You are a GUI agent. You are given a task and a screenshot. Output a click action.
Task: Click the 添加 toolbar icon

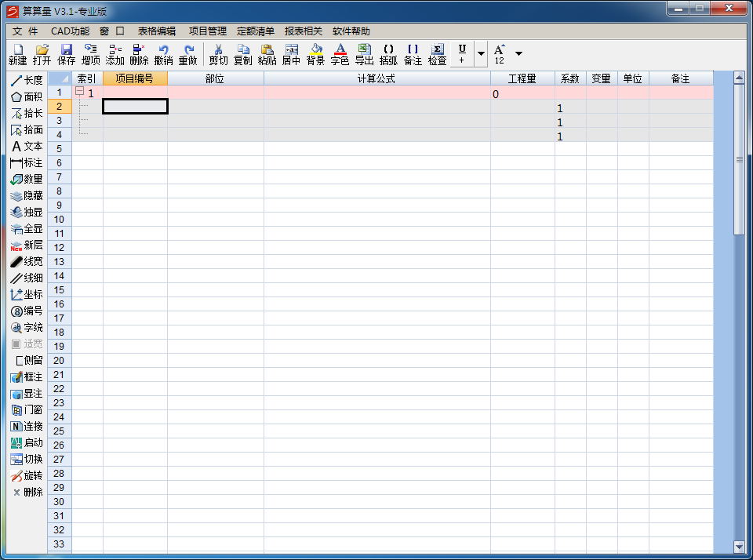pyautogui.click(x=115, y=54)
